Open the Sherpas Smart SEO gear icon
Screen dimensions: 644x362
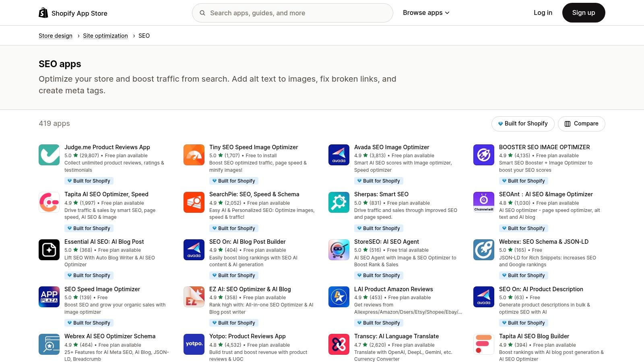click(x=339, y=202)
